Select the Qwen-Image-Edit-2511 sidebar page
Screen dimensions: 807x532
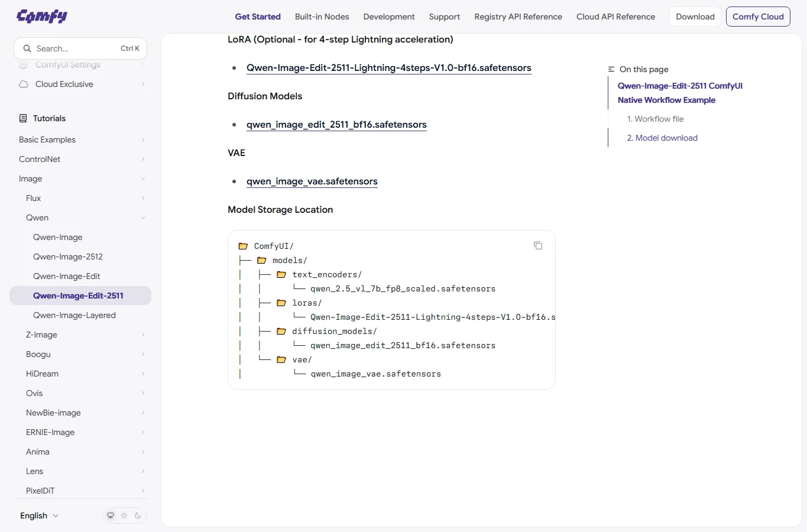point(80,296)
